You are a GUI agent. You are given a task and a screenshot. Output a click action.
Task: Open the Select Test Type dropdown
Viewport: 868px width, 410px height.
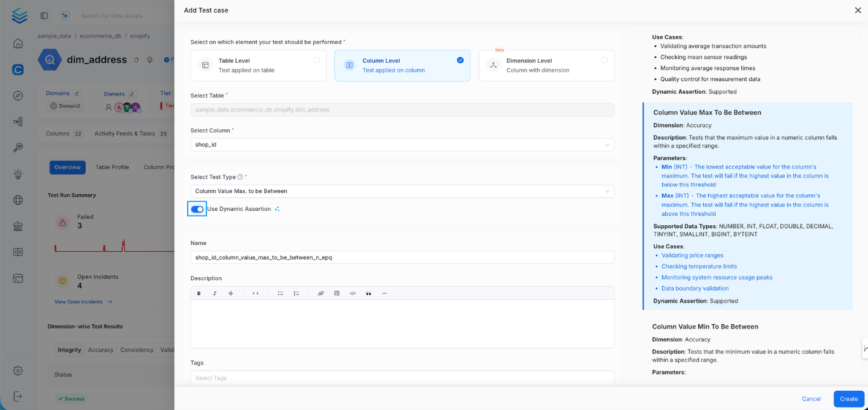[x=402, y=191]
